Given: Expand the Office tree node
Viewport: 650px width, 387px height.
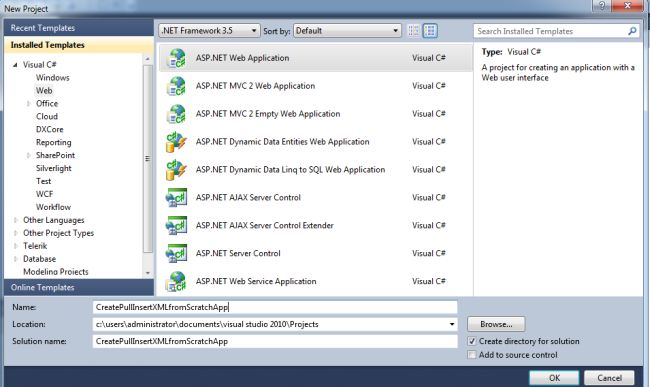Looking at the screenshot, I should coord(29,104).
